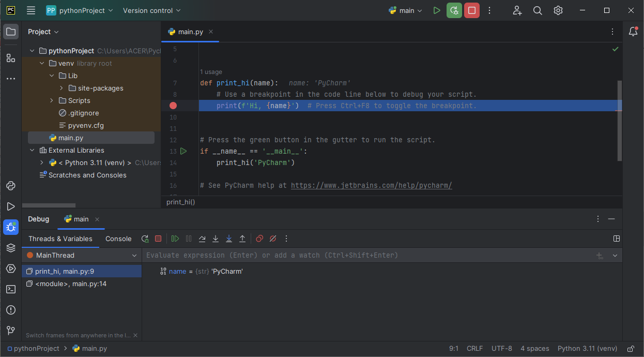
Task: Open the MainThread selector dropdown
Action: pyautogui.click(x=83, y=256)
